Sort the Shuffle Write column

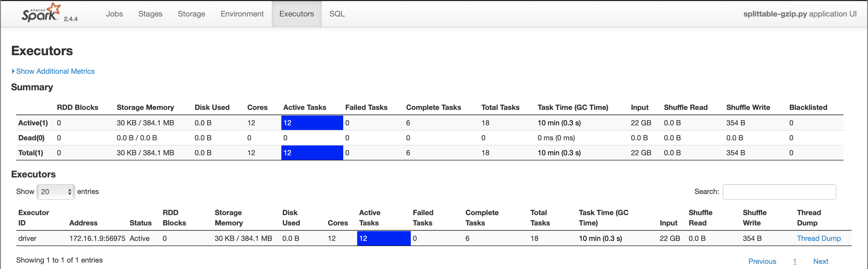755,217
